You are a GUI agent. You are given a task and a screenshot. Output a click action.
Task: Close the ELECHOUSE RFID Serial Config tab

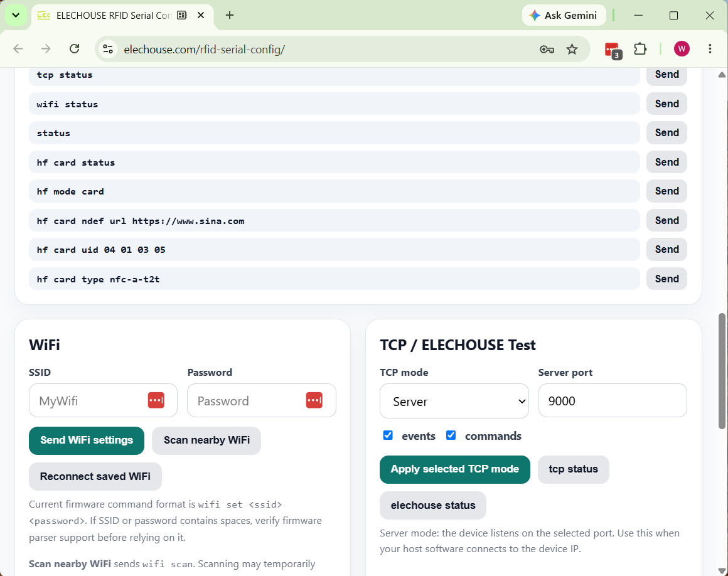point(201,15)
